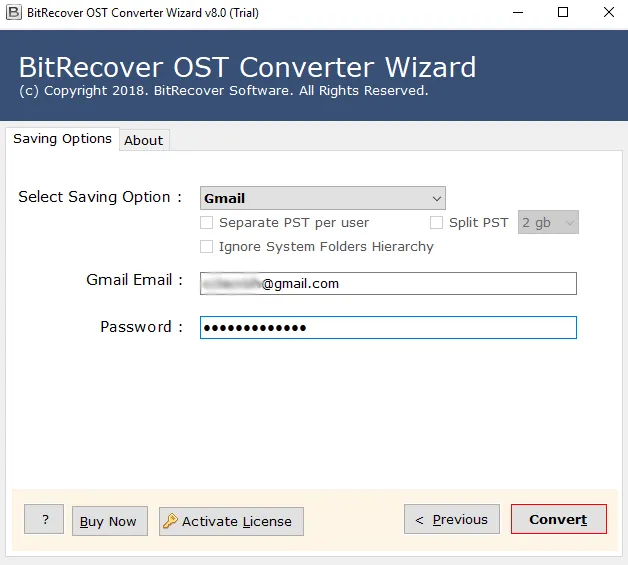The width and height of the screenshot is (628, 565).
Task: Check Ignore System Folders Hierarchy option
Action: click(x=206, y=246)
